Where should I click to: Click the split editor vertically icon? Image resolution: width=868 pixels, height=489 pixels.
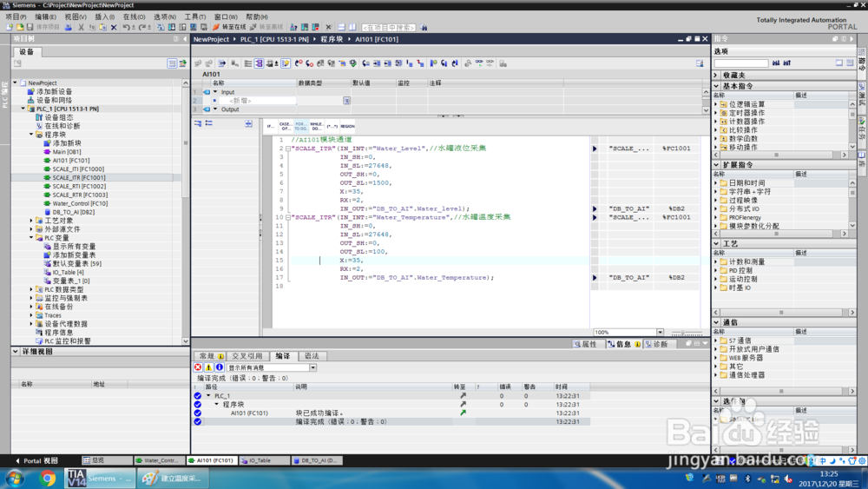[352, 27]
